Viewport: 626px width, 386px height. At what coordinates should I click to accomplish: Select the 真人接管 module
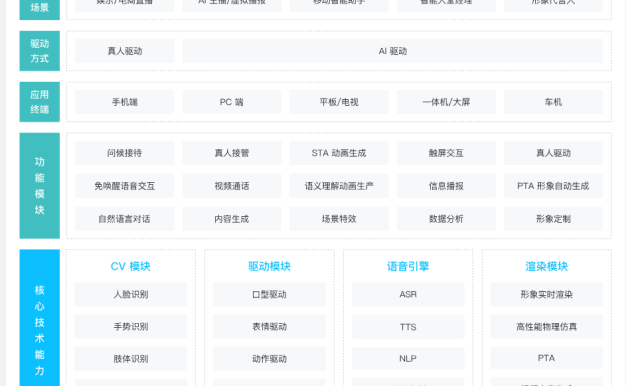[x=232, y=153]
